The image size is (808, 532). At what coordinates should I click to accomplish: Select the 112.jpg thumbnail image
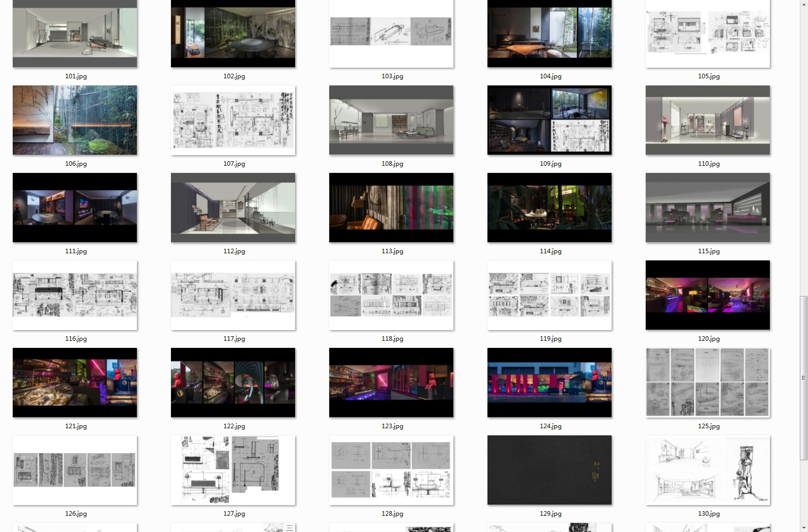pos(233,208)
